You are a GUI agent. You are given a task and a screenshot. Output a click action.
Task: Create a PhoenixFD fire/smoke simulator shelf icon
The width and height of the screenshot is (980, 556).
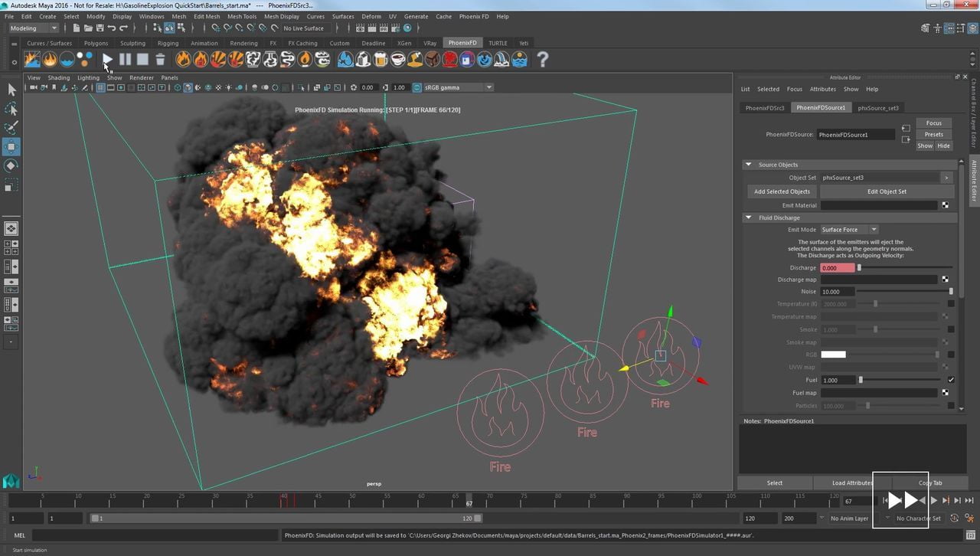50,59
